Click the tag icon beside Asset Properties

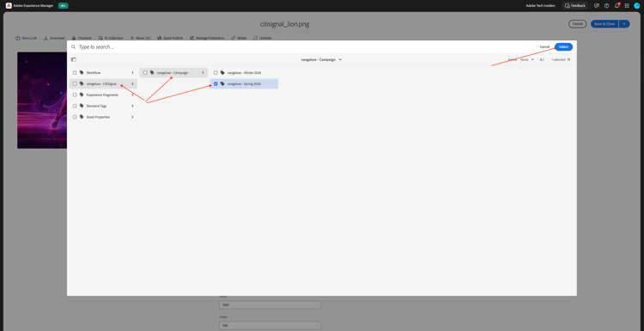(82, 117)
